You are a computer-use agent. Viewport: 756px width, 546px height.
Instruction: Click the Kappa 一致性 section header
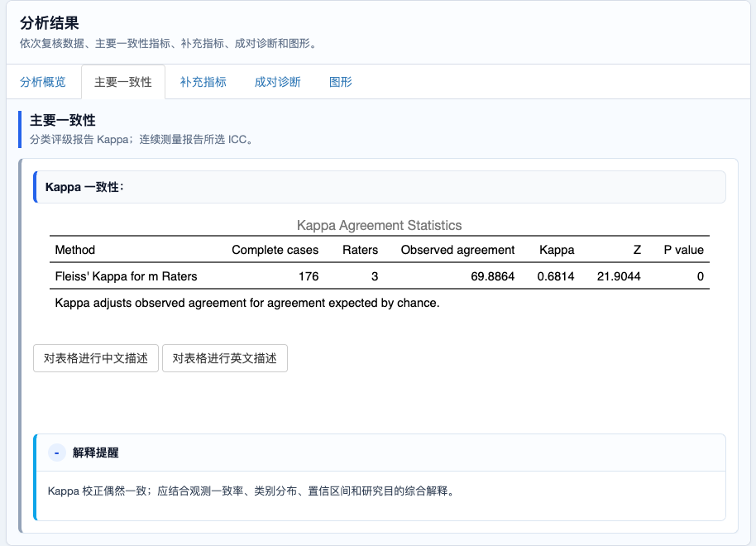pyautogui.click(x=380, y=187)
